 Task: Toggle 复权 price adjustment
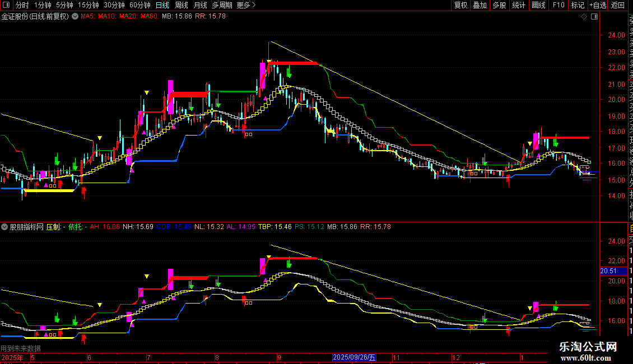pos(460,6)
